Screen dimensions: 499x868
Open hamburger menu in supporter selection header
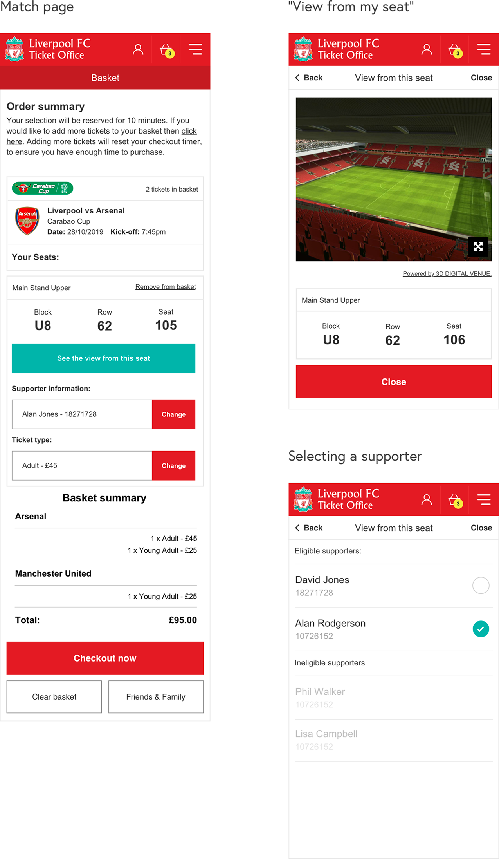point(484,499)
